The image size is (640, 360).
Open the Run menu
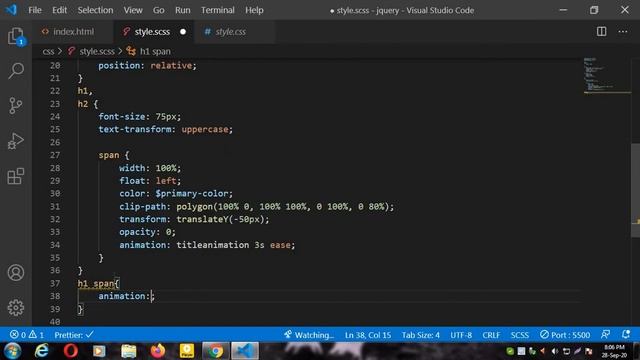(182, 10)
